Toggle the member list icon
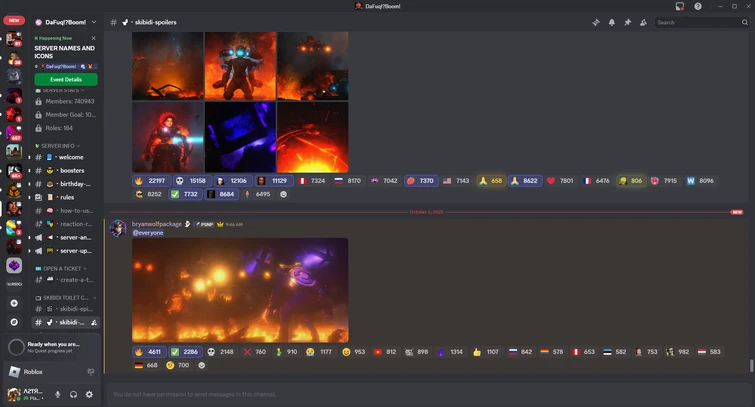 [x=643, y=22]
